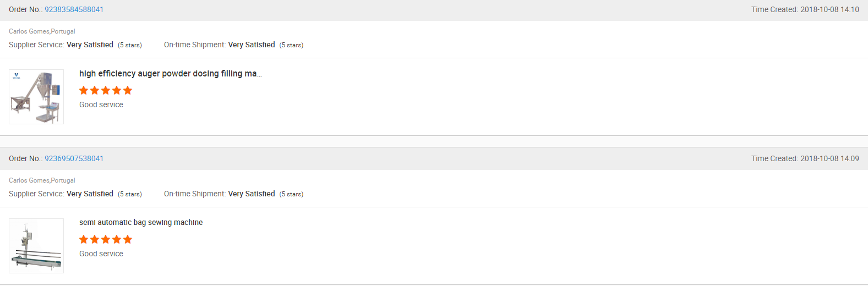Click the 2018-10-08 14:09 time created text
Viewport: 868px width, 286px height.
click(829, 158)
